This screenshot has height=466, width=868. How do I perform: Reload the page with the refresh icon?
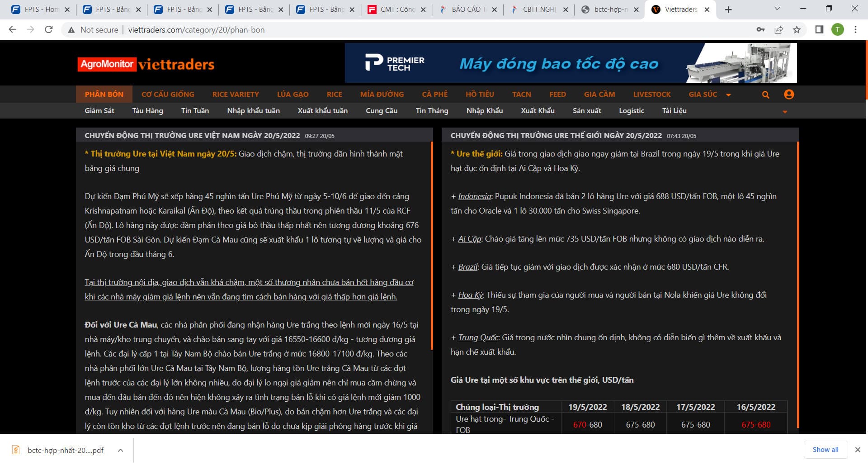point(49,30)
